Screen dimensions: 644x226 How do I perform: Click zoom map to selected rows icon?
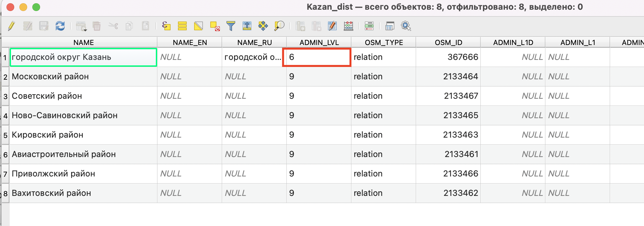click(279, 26)
